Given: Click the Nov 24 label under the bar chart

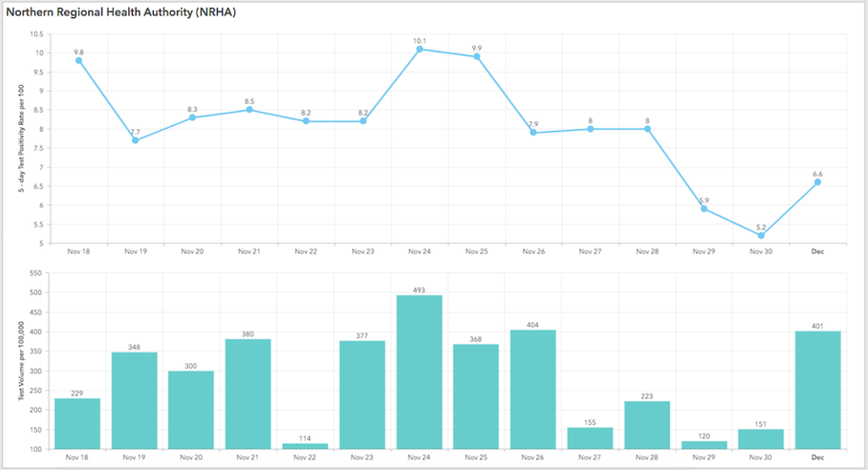Looking at the screenshot, I should tap(419, 457).
